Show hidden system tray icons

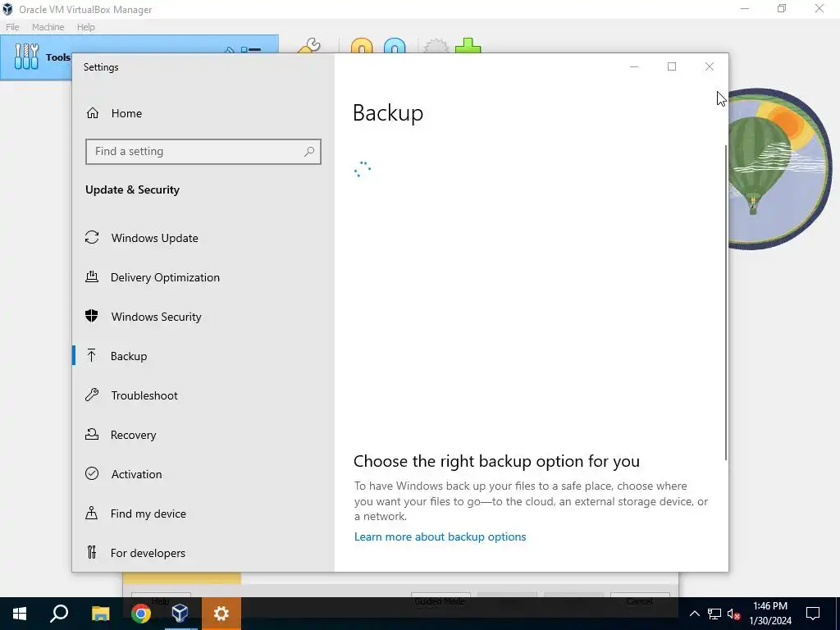[694, 614]
